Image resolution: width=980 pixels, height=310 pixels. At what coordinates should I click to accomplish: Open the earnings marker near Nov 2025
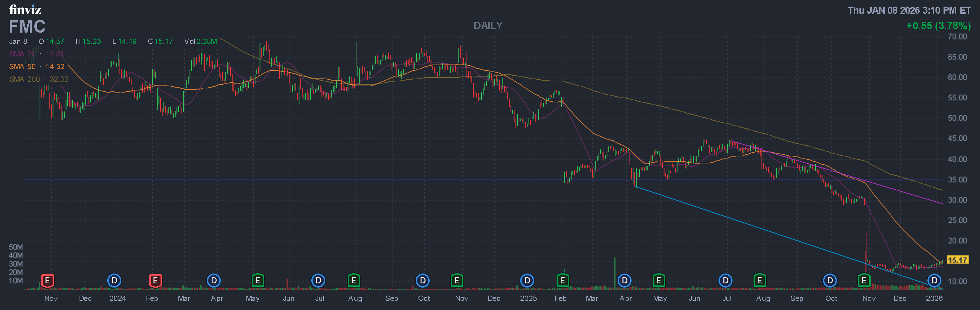(x=864, y=281)
